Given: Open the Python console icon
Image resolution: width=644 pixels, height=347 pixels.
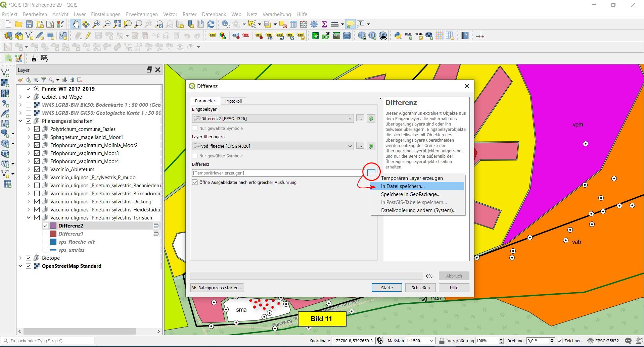Looking at the screenshot, I should (x=398, y=36).
